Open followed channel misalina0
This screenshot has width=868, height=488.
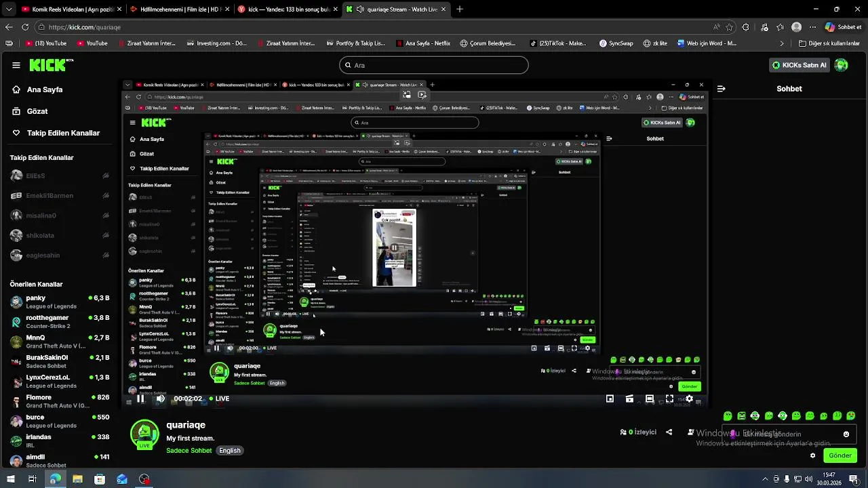click(60, 216)
